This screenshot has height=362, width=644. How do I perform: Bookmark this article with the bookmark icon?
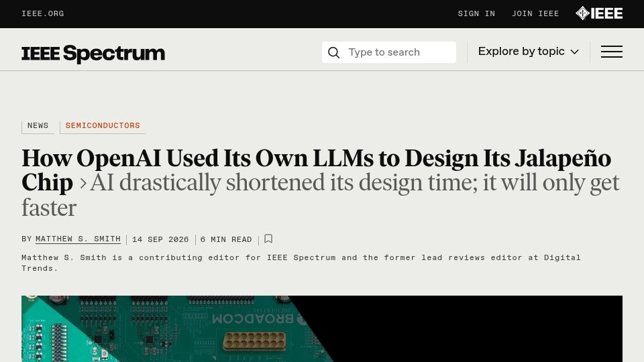click(x=268, y=239)
